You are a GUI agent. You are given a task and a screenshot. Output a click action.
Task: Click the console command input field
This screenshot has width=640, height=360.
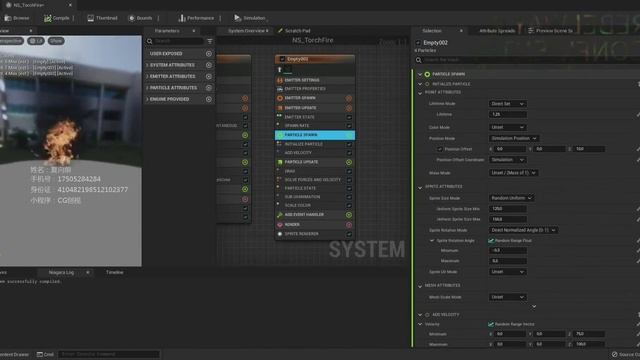[x=109, y=354]
